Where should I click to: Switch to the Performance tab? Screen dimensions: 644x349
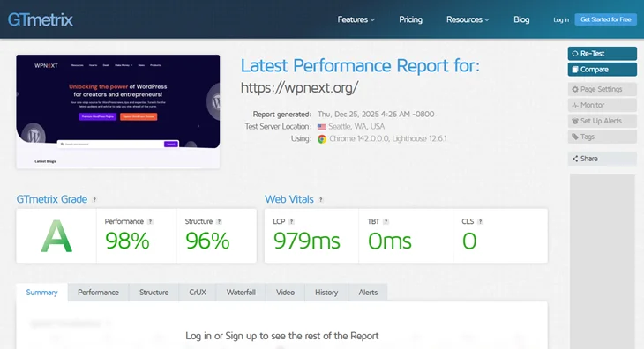click(98, 293)
